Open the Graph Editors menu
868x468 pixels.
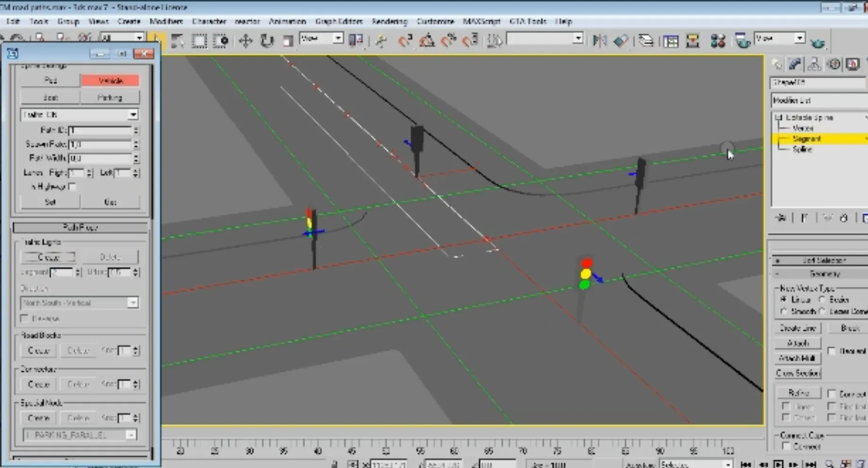[339, 21]
